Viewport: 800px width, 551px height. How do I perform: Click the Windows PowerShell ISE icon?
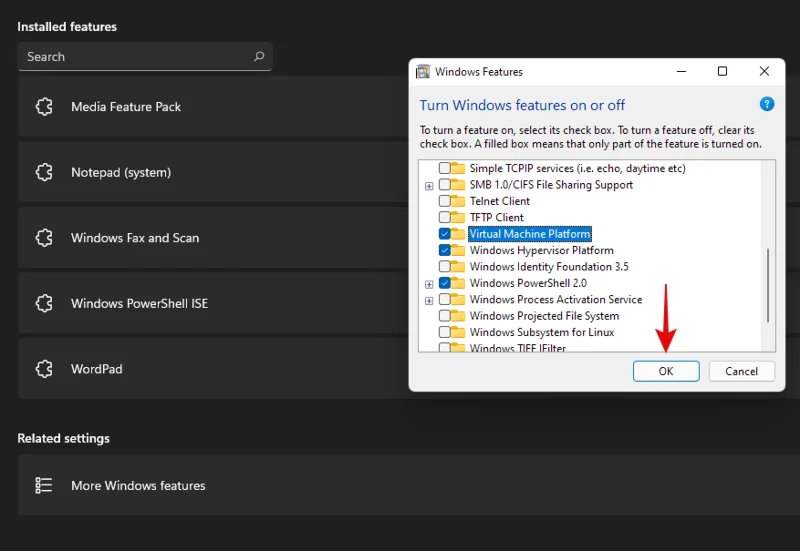44,304
